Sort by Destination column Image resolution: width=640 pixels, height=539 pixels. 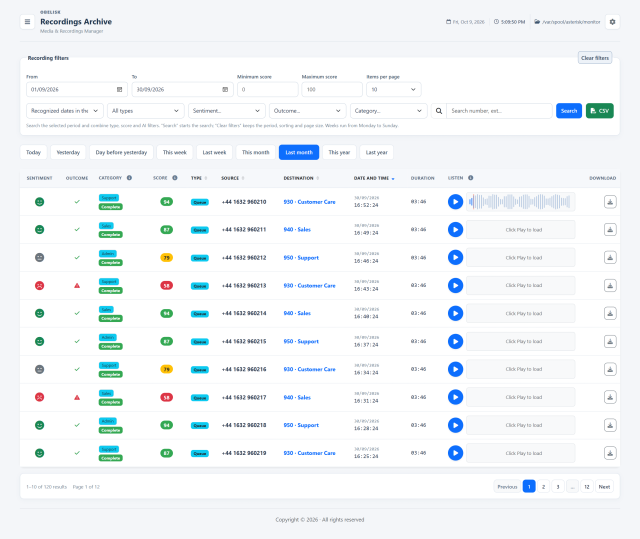(301, 178)
